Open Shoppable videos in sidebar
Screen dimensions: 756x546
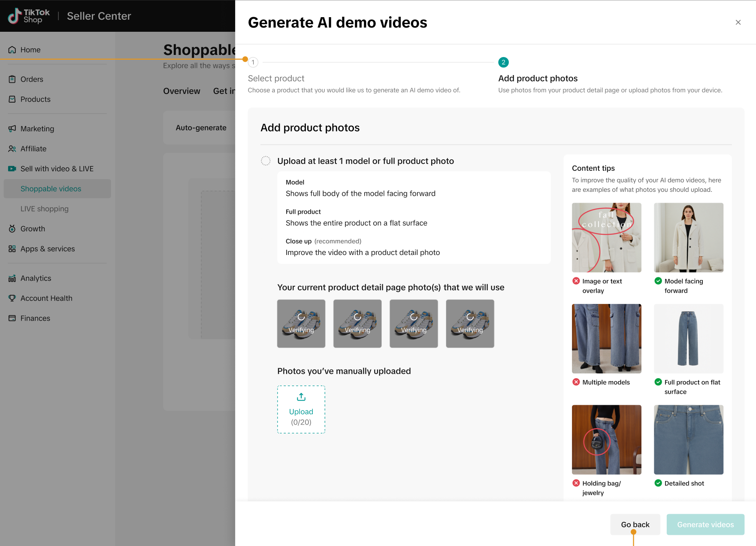click(51, 189)
